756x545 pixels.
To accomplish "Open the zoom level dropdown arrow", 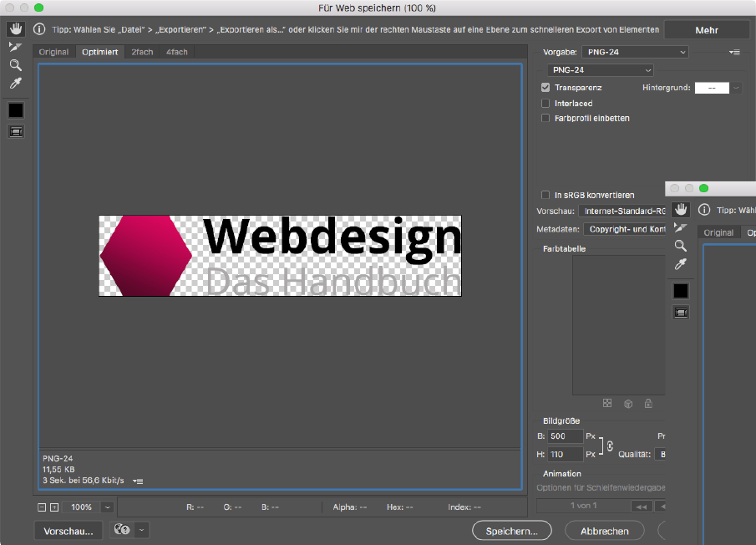I will point(108,507).
